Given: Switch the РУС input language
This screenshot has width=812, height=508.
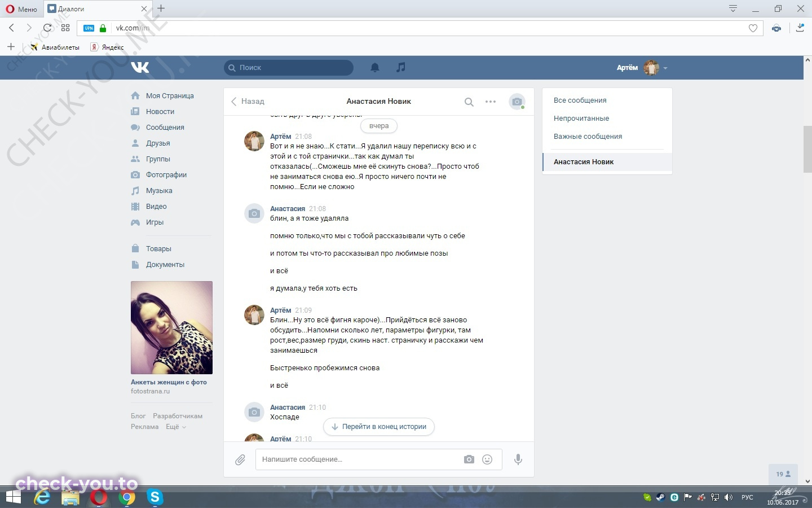Looking at the screenshot, I should tap(747, 497).
